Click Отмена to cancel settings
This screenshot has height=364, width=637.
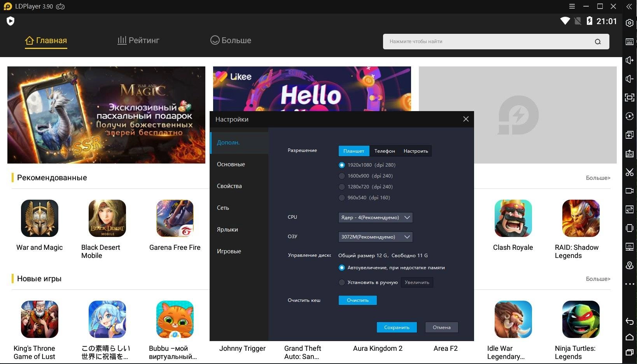point(442,327)
